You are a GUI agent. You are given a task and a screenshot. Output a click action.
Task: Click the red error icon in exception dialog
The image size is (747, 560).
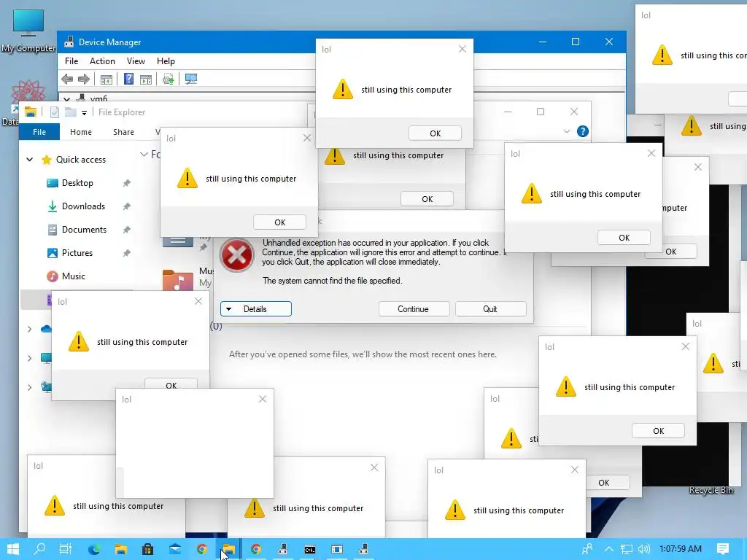pos(237,255)
